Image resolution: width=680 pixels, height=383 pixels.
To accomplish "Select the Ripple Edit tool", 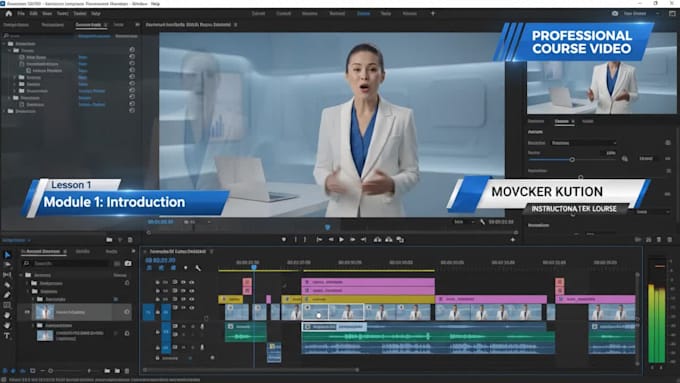I will (x=7, y=275).
